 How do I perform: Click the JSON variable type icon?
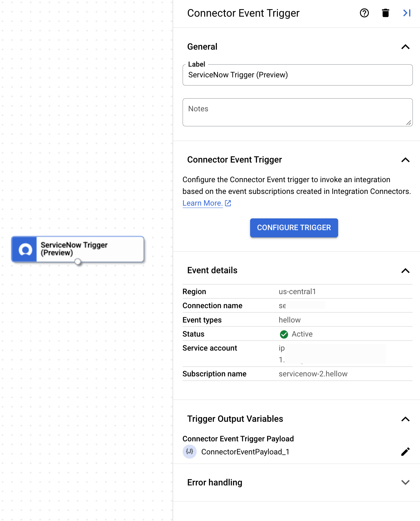[189, 451]
